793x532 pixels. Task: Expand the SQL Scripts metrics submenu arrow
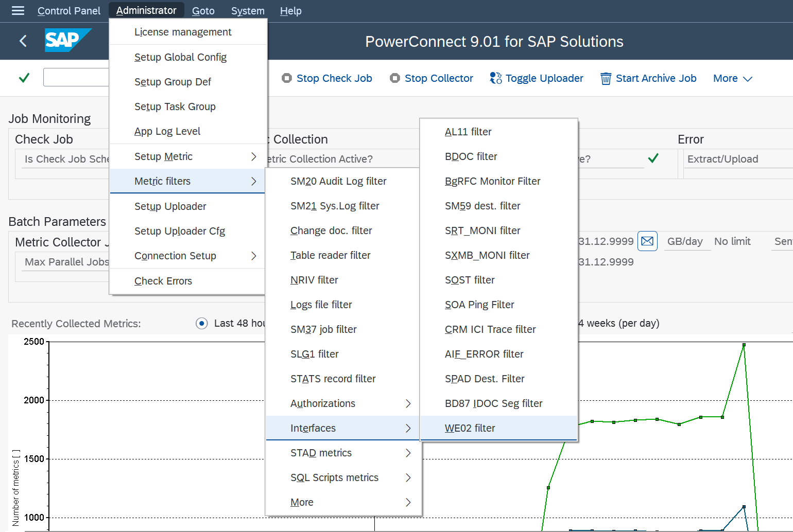pyautogui.click(x=408, y=477)
